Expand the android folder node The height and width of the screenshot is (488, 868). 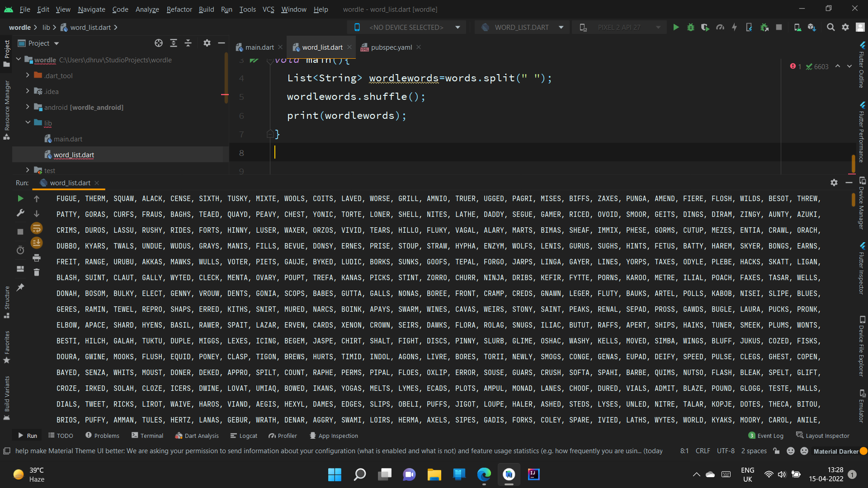pyautogui.click(x=28, y=107)
